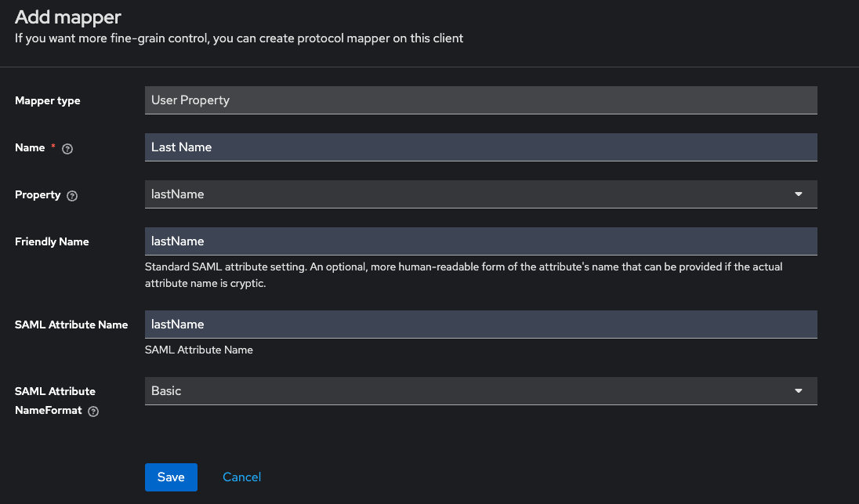Image resolution: width=859 pixels, height=504 pixels.
Task: Click the Friendly Name helper description text
Action: pyautogui.click(x=463, y=275)
